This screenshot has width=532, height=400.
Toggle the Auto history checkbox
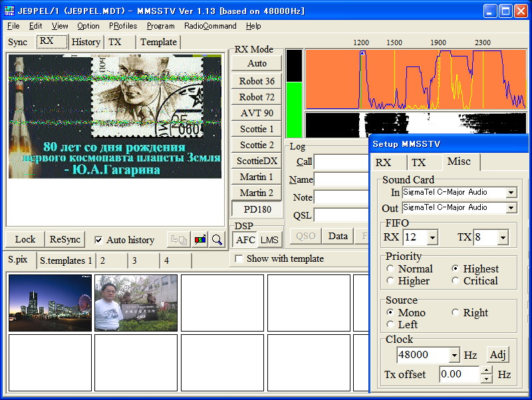click(98, 240)
